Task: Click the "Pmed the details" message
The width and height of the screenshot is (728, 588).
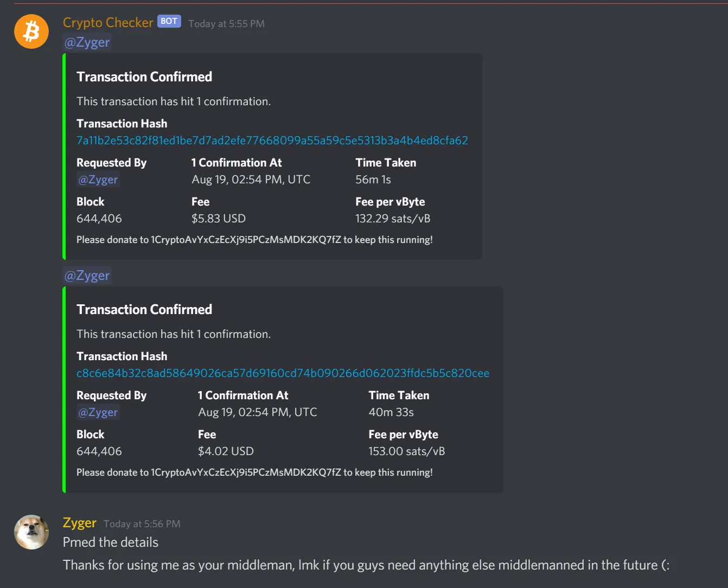Action: pyautogui.click(x=111, y=542)
